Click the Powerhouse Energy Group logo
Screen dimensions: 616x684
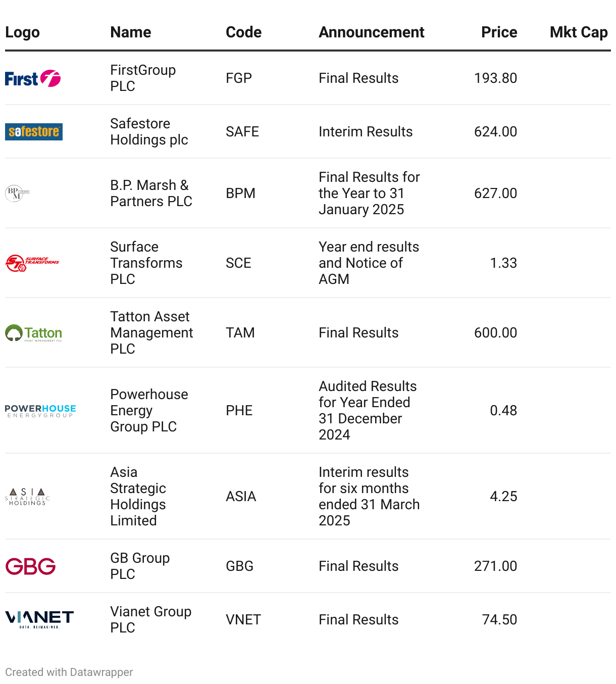click(40, 411)
